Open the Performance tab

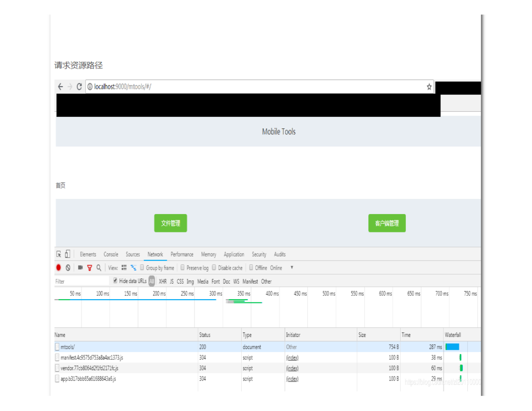182,255
